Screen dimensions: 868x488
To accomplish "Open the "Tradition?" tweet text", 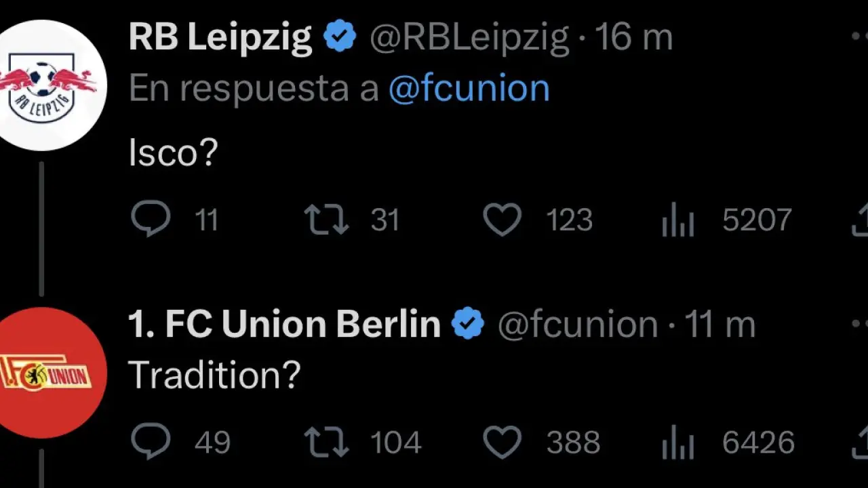I will tap(214, 374).
